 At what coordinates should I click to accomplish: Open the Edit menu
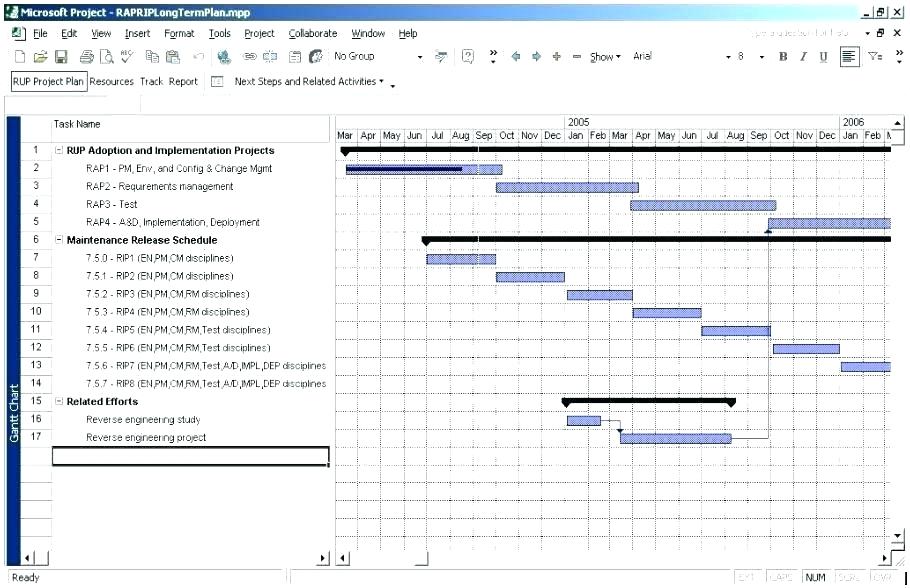pos(69,34)
